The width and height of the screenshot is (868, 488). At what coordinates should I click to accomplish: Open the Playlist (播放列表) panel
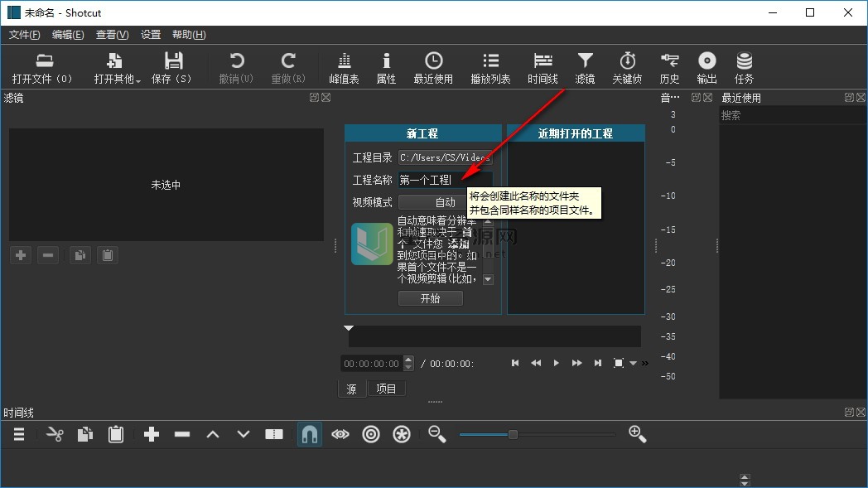pos(490,68)
